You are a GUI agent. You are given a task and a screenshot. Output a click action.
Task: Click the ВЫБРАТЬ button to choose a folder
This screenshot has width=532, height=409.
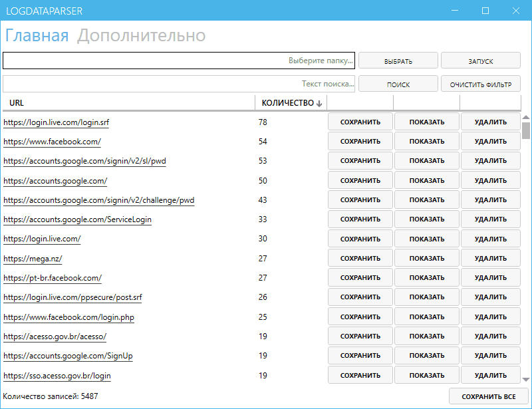[x=398, y=60]
